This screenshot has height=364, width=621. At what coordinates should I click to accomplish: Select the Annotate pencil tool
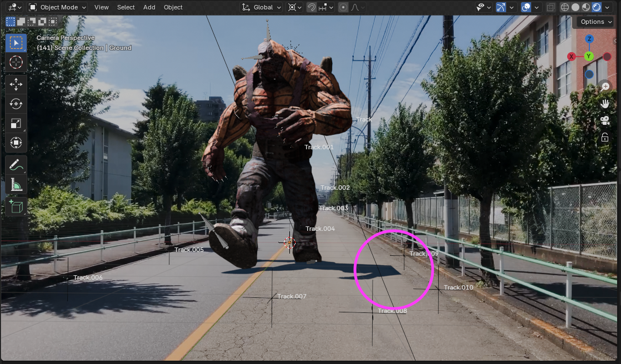16,165
